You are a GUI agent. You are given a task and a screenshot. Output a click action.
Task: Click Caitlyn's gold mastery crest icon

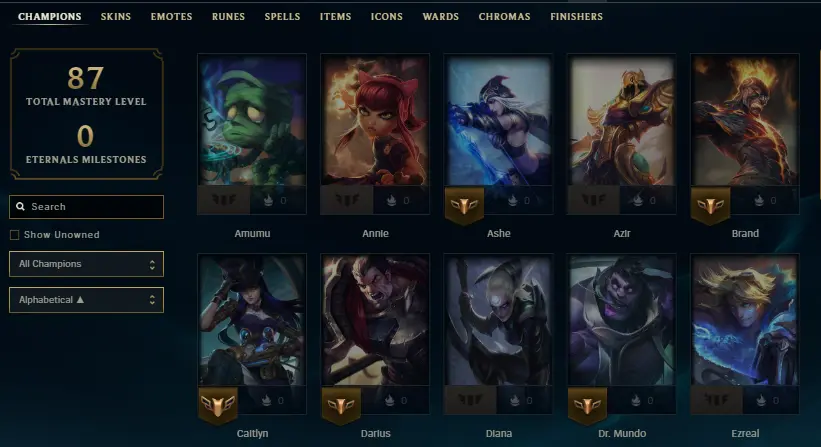pos(218,406)
